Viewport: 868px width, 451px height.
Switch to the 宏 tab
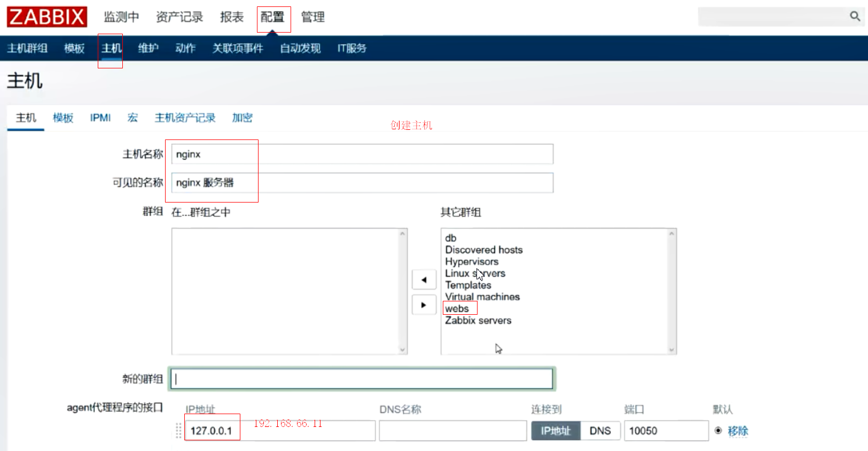pos(132,118)
